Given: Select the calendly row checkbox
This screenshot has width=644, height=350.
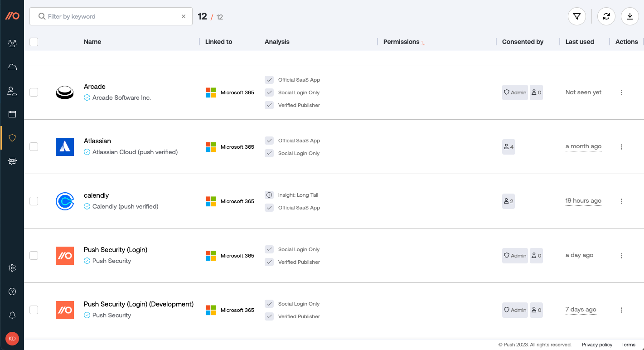Looking at the screenshot, I should [x=34, y=201].
